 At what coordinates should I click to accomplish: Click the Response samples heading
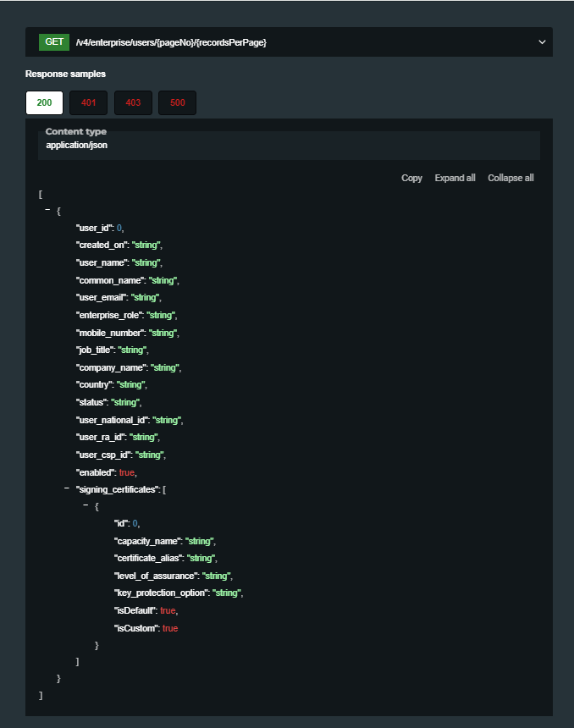[x=65, y=74]
